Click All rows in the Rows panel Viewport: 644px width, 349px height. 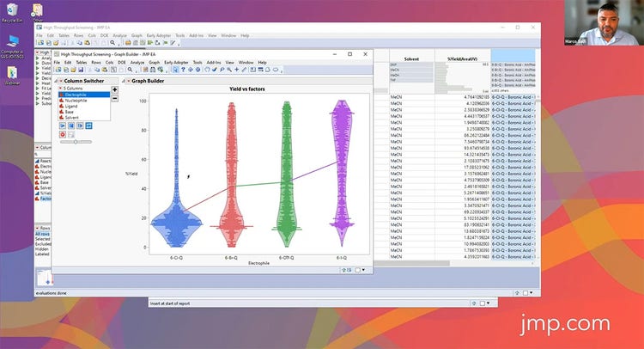tap(42, 234)
